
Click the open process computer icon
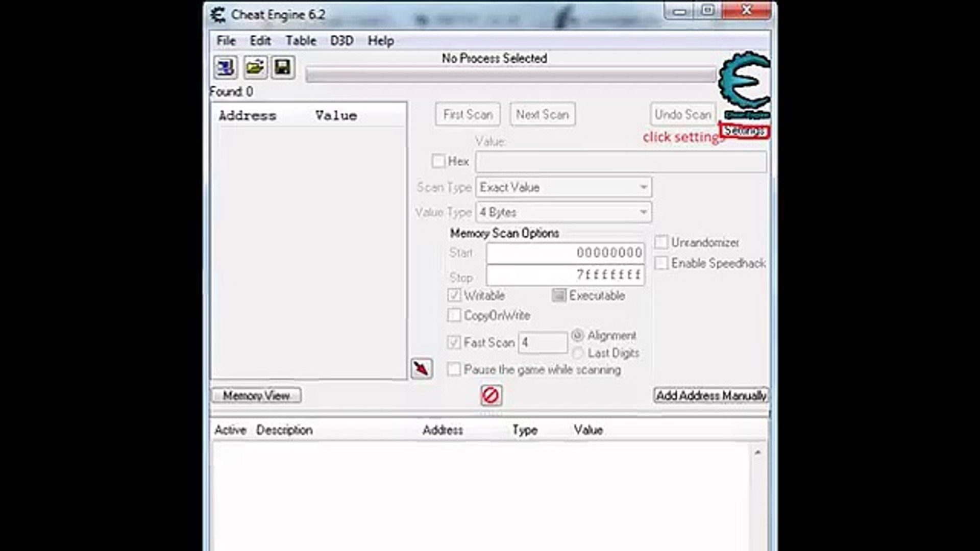point(225,67)
